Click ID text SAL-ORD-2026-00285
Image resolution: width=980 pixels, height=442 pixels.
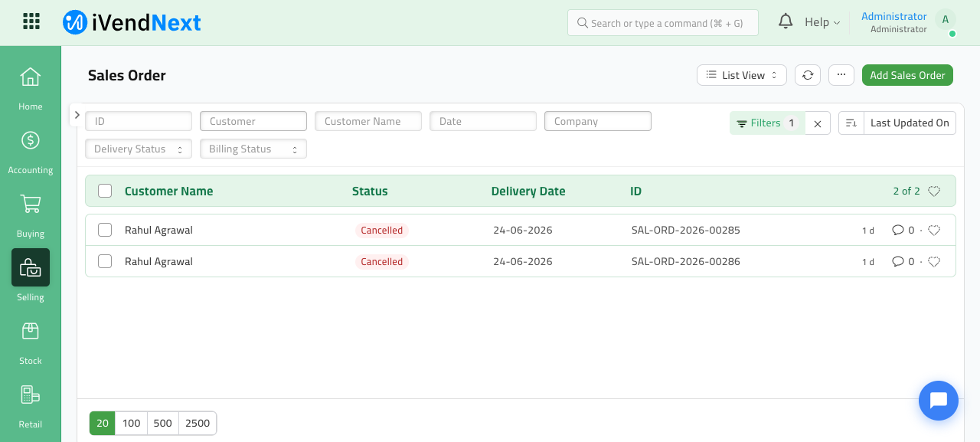tap(686, 231)
